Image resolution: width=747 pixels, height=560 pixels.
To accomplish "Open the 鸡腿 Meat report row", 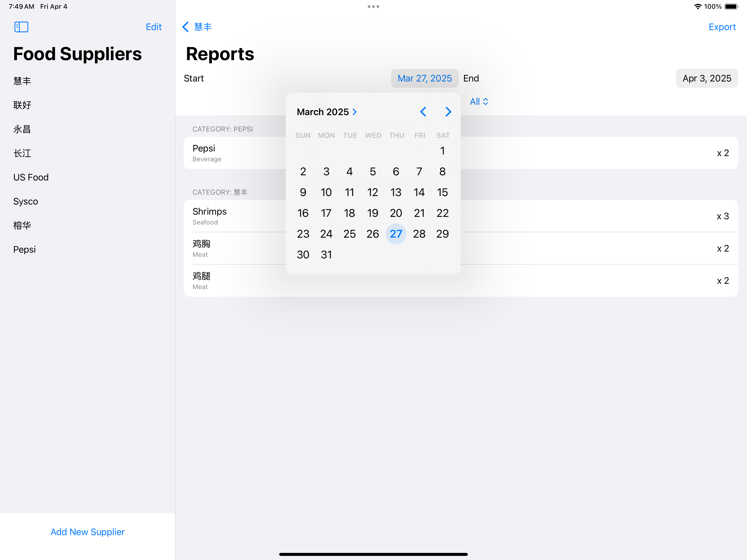I will click(461, 281).
